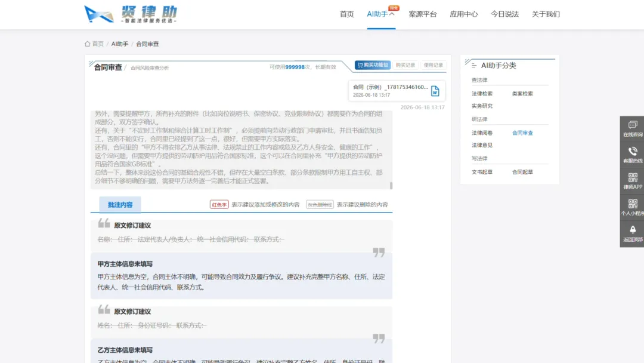Image resolution: width=644 pixels, height=363 pixels.
Task: Click 首页 breadcrumb link
Action: 98,44
